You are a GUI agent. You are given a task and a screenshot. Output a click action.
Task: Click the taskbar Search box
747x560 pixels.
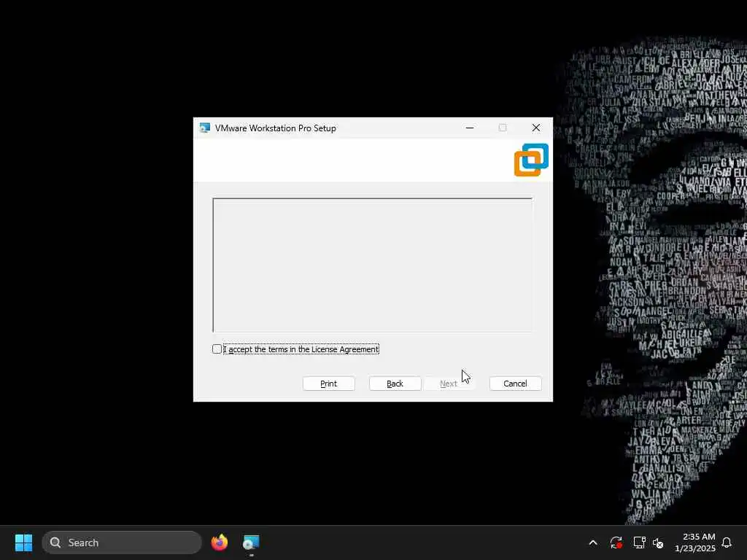(122, 542)
